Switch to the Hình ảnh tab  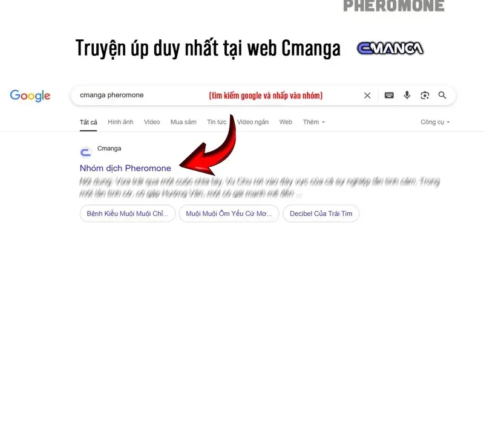coord(120,122)
